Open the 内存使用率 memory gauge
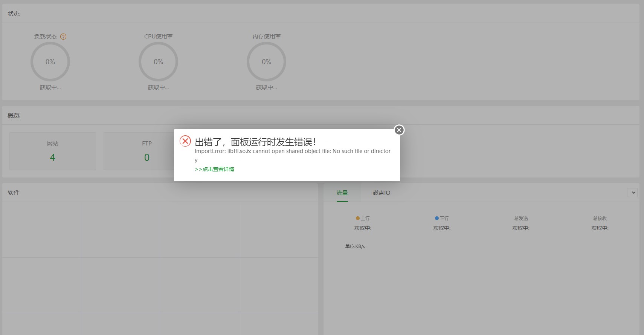The height and width of the screenshot is (335, 644). [x=266, y=62]
